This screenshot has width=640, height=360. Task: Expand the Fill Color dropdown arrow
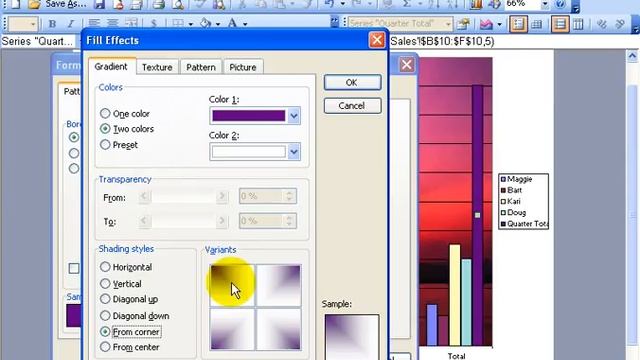[218, 24]
